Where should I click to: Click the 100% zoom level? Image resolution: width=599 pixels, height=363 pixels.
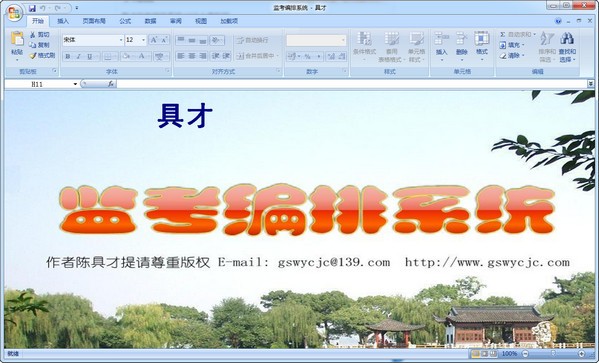pyautogui.click(x=509, y=354)
